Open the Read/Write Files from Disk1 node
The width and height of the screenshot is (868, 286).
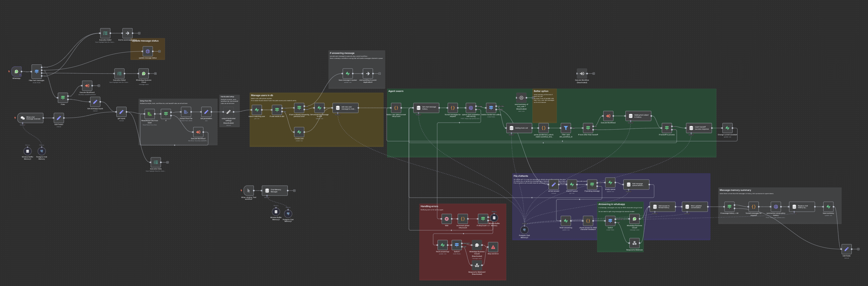point(149,114)
